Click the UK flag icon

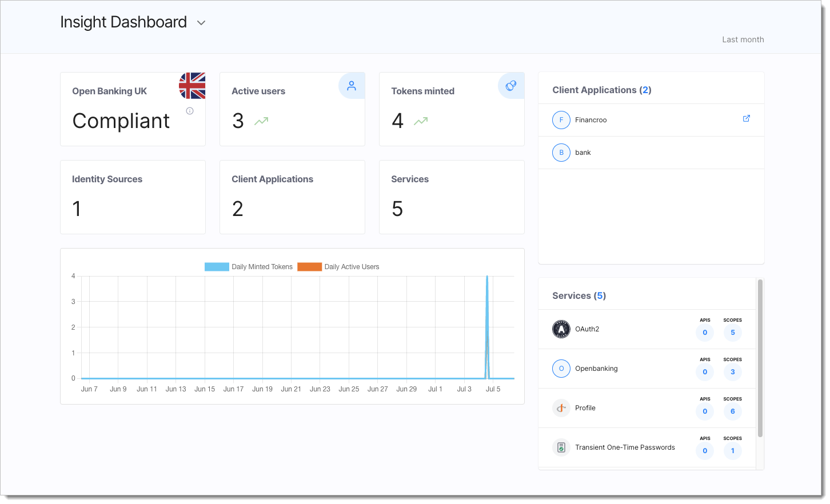(192, 86)
